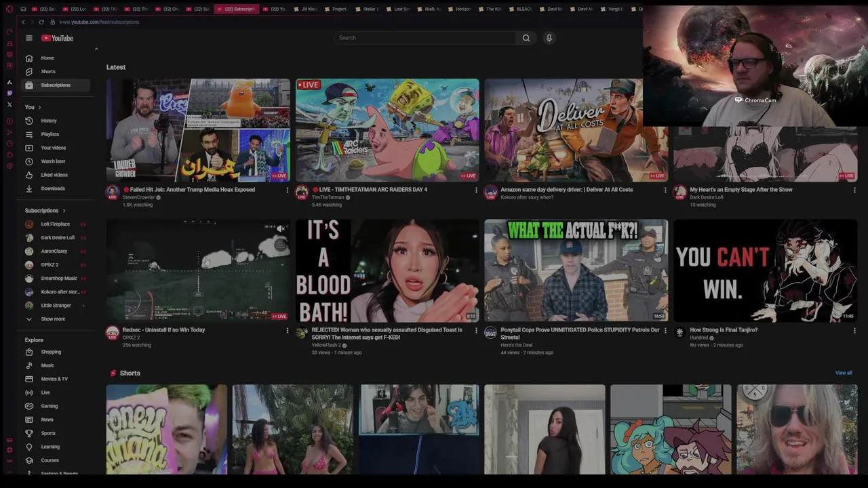Image resolution: width=868 pixels, height=488 pixels.
Task: Click the browser reload button
Action: 41,22
